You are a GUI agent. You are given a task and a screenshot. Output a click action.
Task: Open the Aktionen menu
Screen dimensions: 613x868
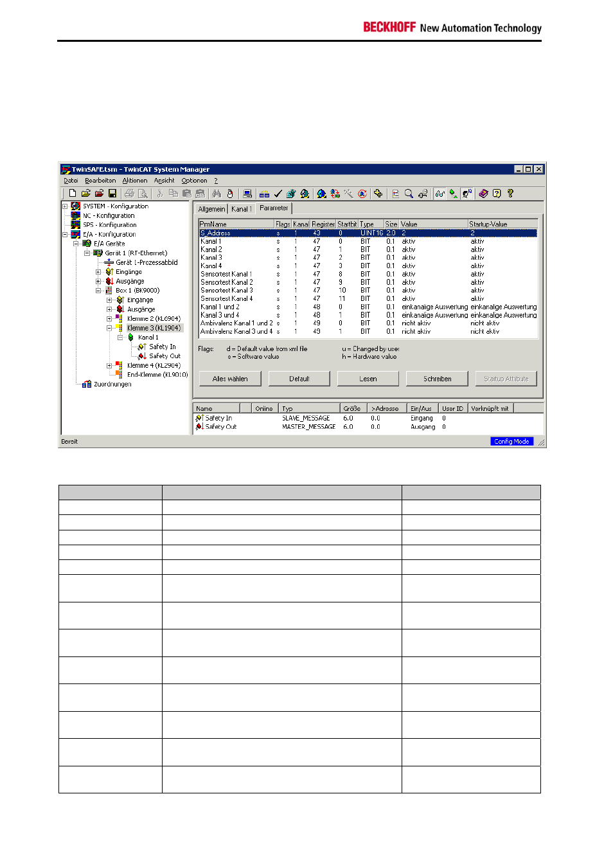coord(135,181)
